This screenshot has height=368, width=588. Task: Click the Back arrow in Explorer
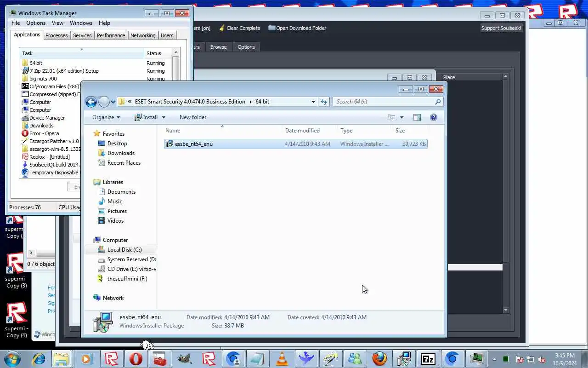[91, 102]
